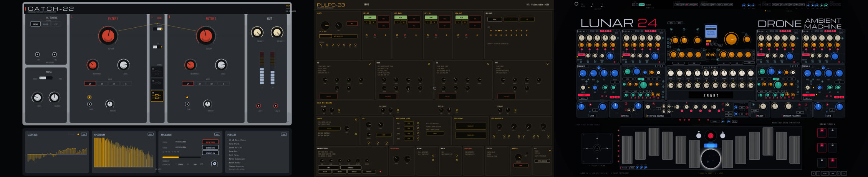Click the Filter 1 red resonance knob
868x177 pixels.
point(93,65)
